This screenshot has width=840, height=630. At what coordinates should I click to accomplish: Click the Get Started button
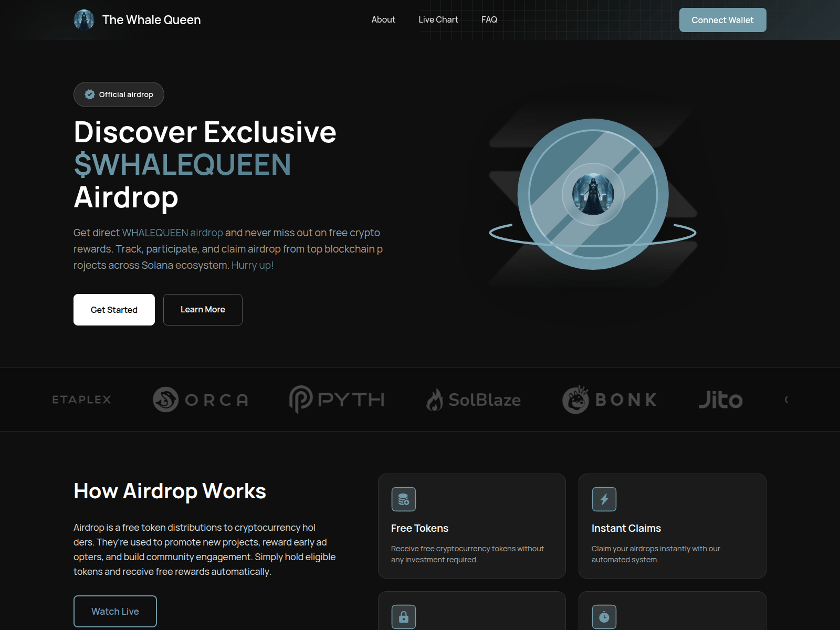coord(114,310)
